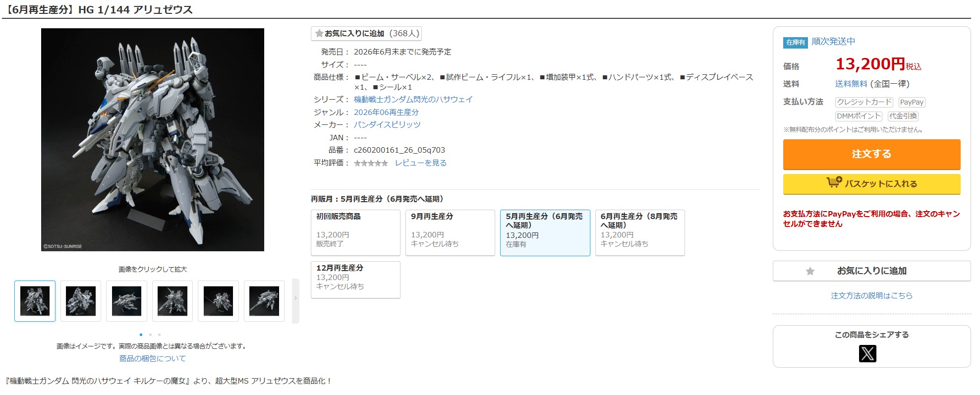Image resolution: width=980 pixels, height=395 pixels.
Task: Click the star icon next to お気に入りに追加 (368人)
Action: [x=319, y=34]
